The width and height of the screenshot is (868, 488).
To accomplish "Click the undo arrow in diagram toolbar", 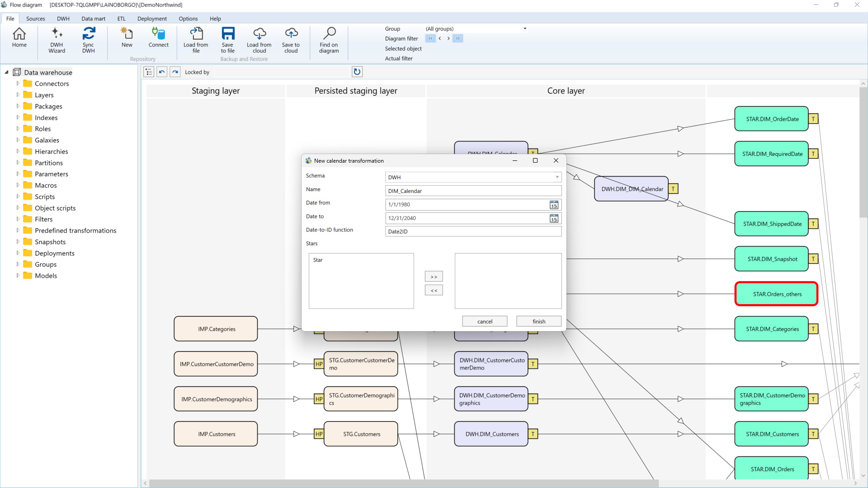I will tap(162, 72).
